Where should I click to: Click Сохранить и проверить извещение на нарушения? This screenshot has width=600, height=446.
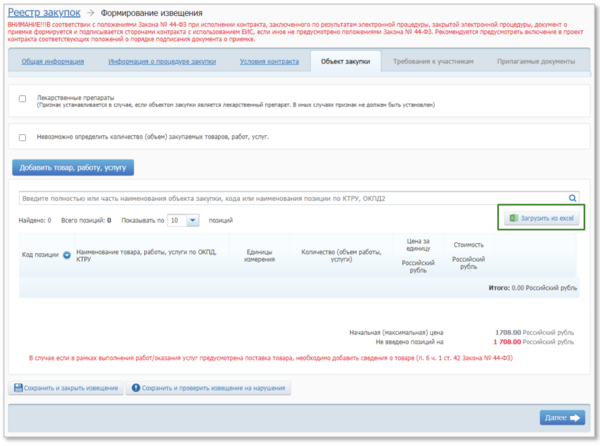pos(209,388)
